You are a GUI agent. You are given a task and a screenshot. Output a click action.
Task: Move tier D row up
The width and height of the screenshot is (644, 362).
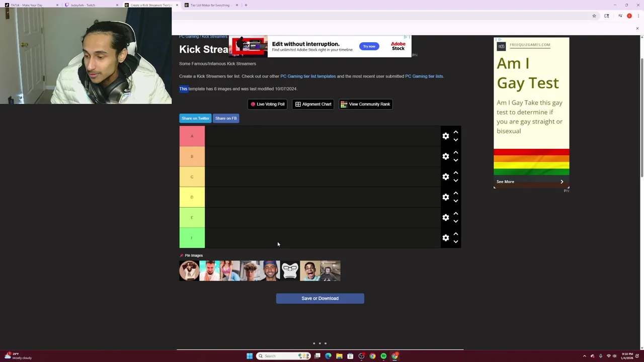(x=456, y=193)
